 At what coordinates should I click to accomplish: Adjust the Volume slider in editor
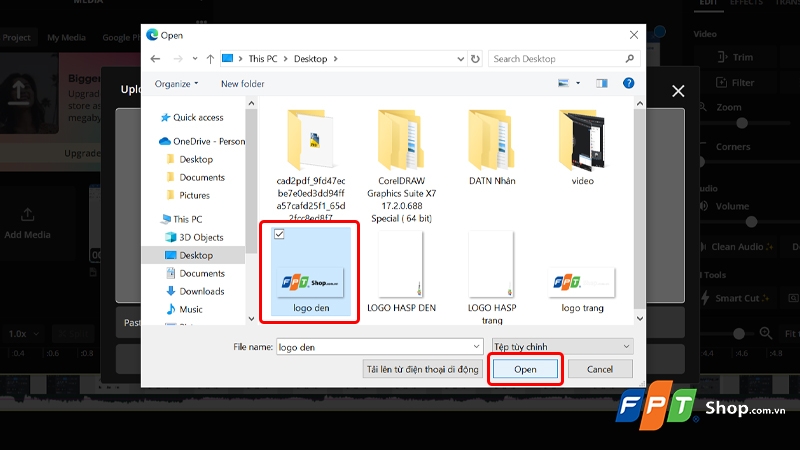pos(751,221)
